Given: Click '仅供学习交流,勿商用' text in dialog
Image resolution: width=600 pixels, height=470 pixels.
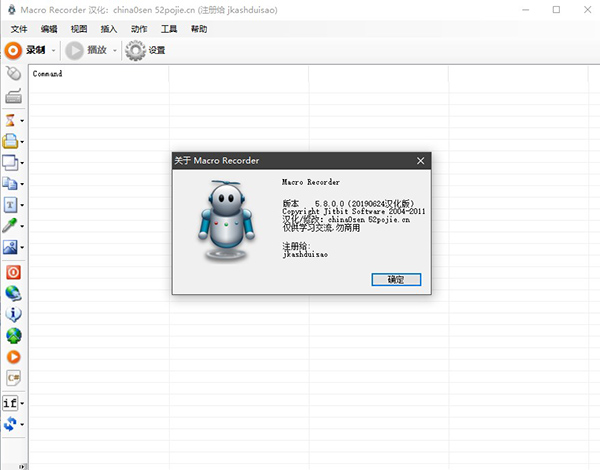Looking at the screenshot, I should coord(321,228).
